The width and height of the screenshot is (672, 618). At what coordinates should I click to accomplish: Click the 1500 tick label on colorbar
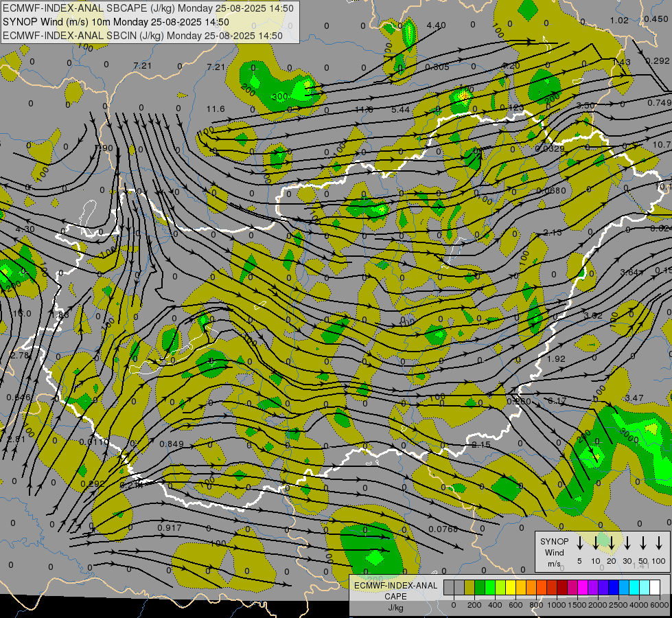pos(577,605)
